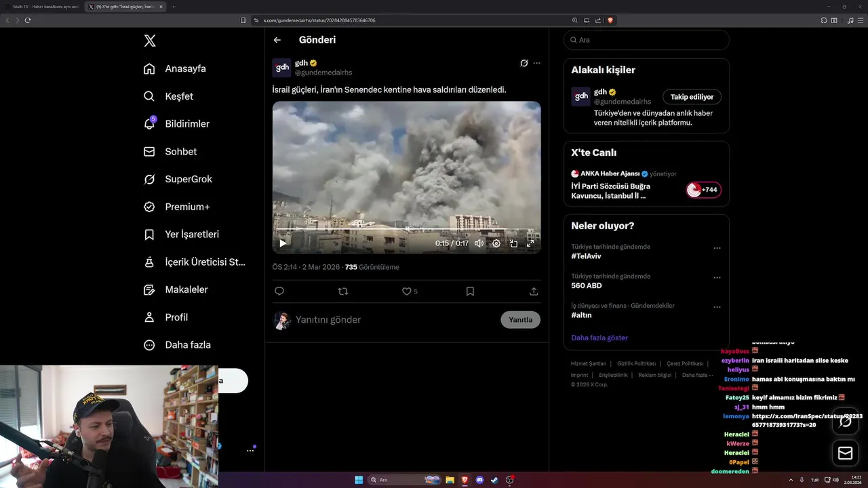The height and width of the screenshot is (488, 868).
Task: Repost the gdh post
Action: click(342, 291)
